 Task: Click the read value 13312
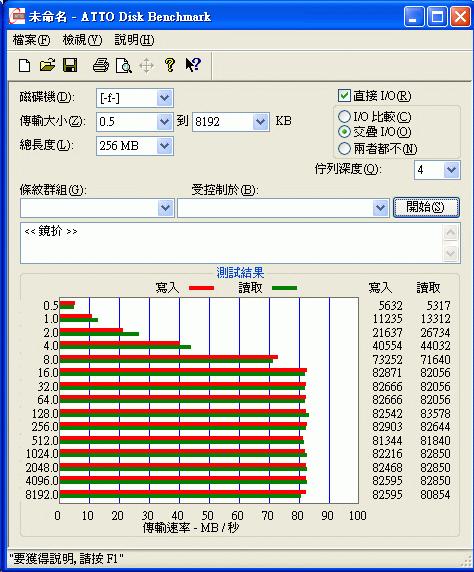pos(435,318)
